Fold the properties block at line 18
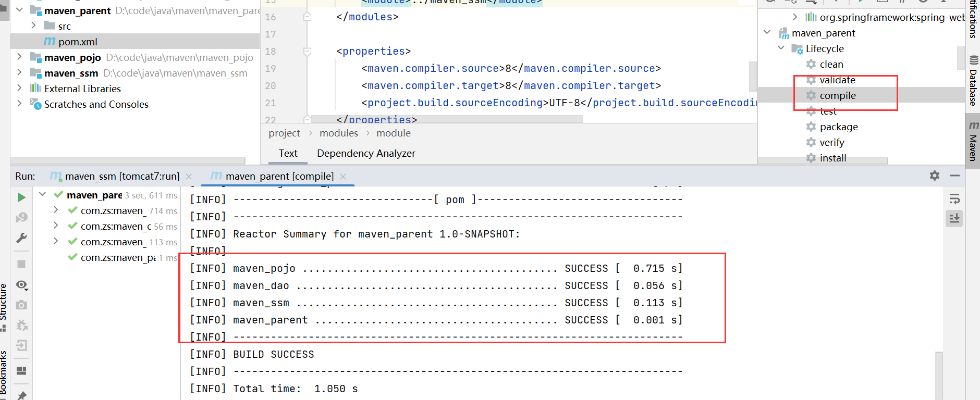This screenshot has height=400, width=980. [x=308, y=52]
